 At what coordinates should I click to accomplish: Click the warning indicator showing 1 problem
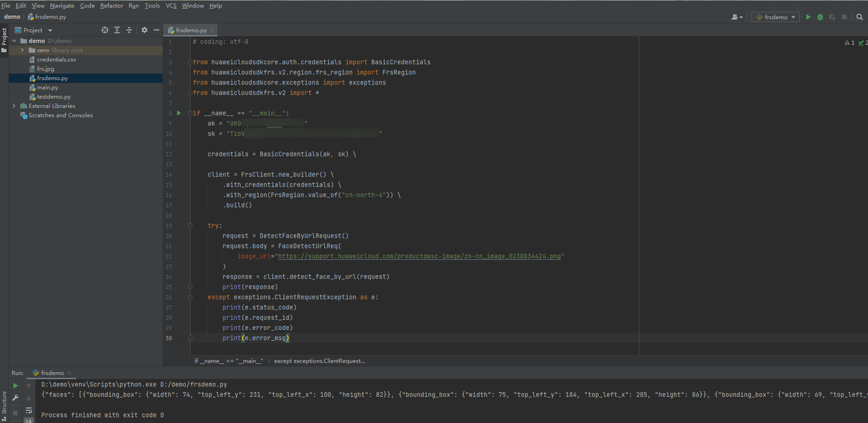[850, 43]
